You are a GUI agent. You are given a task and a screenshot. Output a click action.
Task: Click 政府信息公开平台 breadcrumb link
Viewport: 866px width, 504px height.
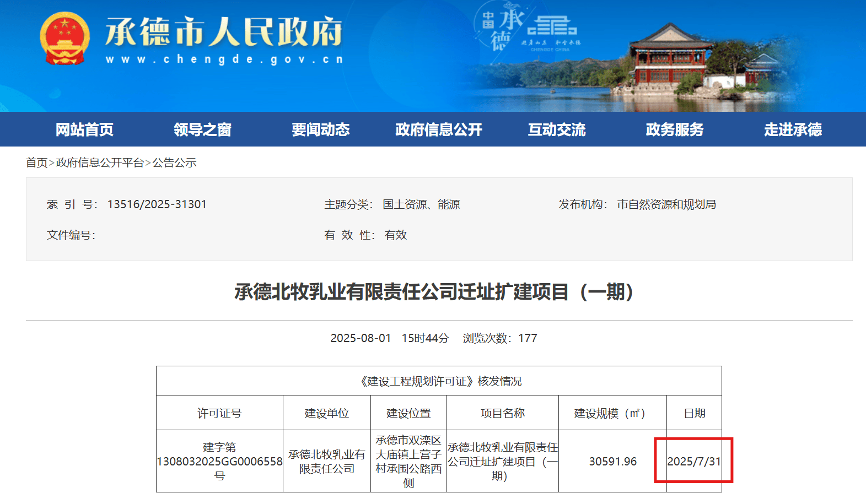(100, 162)
